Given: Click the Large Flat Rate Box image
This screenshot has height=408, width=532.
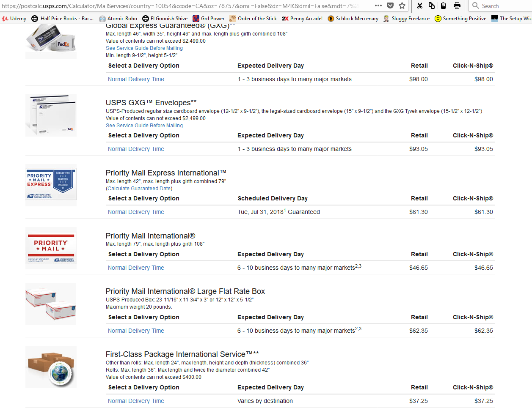Looking at the screenshot, I should coord(51,304).
